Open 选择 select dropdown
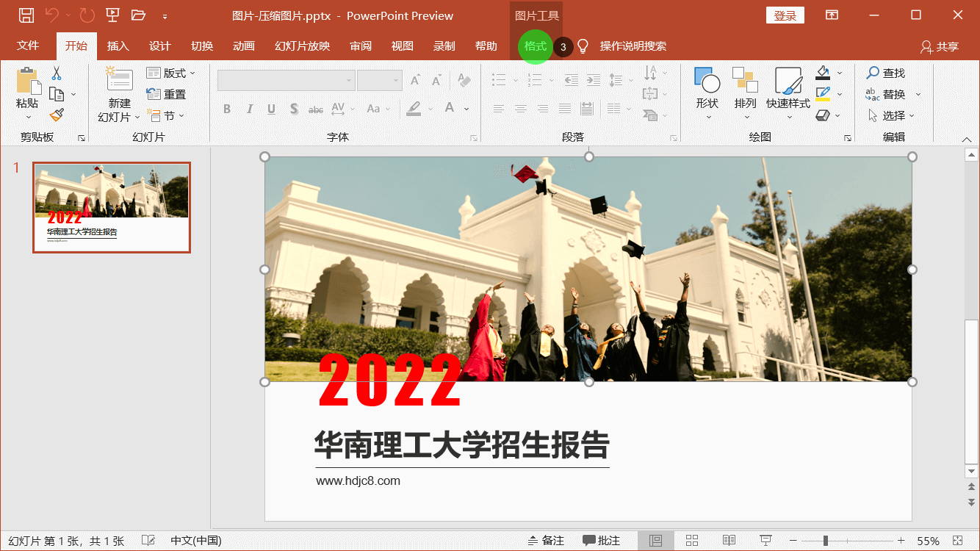 click(891, 115)
